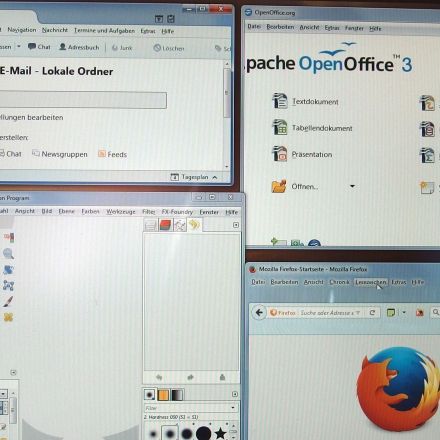Screen dimensions: 440x440
Task: Click the 'lungen bearbeiten' link in Thunderbird
Action: [31, 117]
